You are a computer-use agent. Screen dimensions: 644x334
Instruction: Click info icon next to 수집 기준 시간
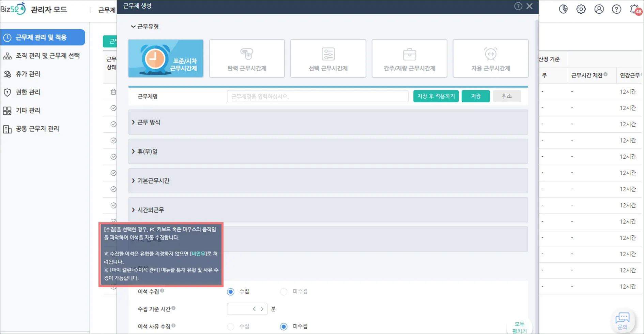(x=173, y=308)
